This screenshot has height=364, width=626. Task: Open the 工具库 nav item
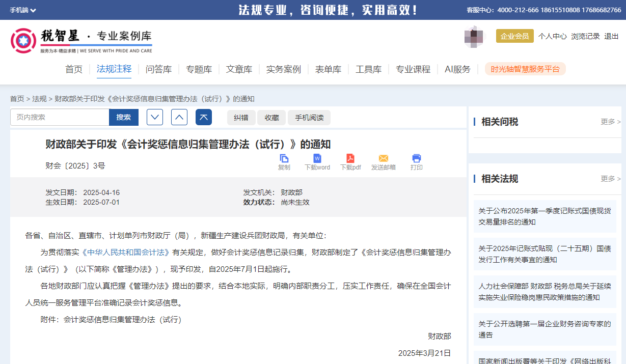[369, 69]
